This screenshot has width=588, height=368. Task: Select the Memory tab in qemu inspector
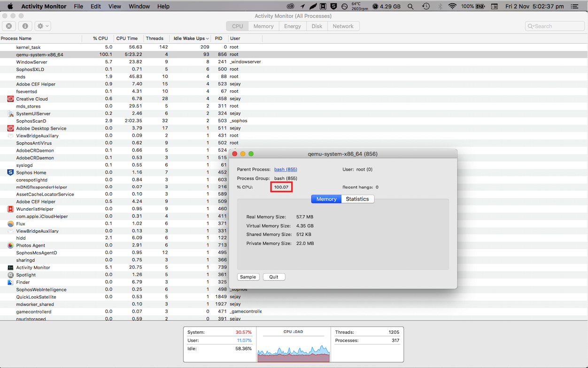(326, 199)
